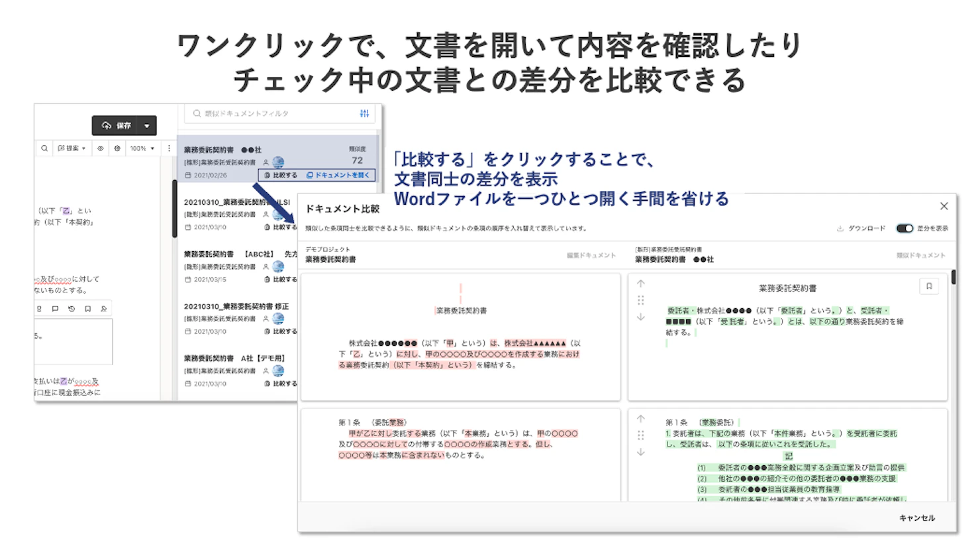This screenshot has height=550, width=980.
Task: Click the ダウンロード button
Action: coord(861,228)
